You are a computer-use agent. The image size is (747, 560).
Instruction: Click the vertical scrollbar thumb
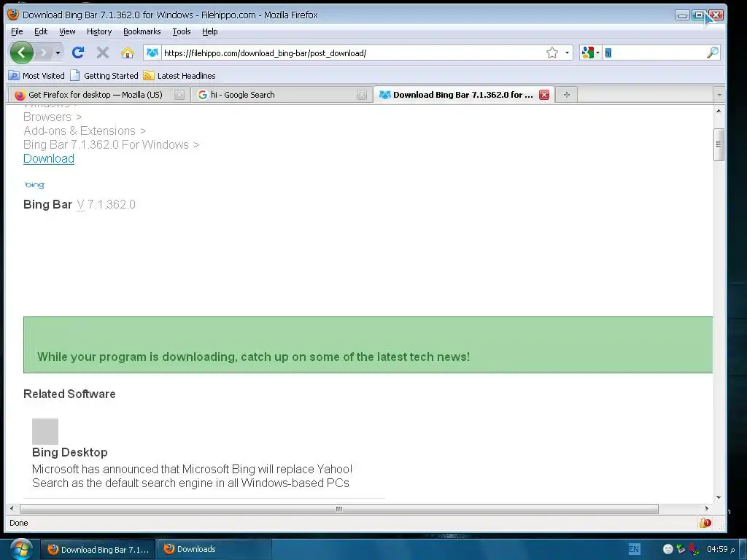click(x=719, y=145)
